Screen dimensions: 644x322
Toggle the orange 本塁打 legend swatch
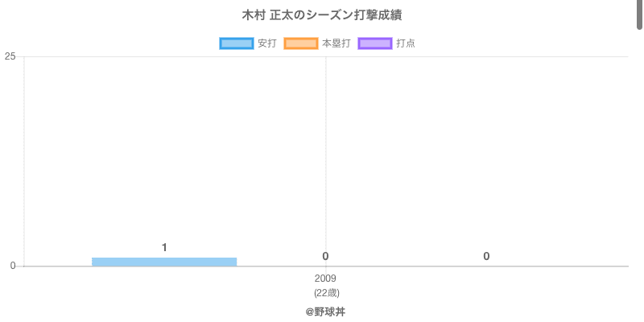pyautogui.click(x=301, y=43)
